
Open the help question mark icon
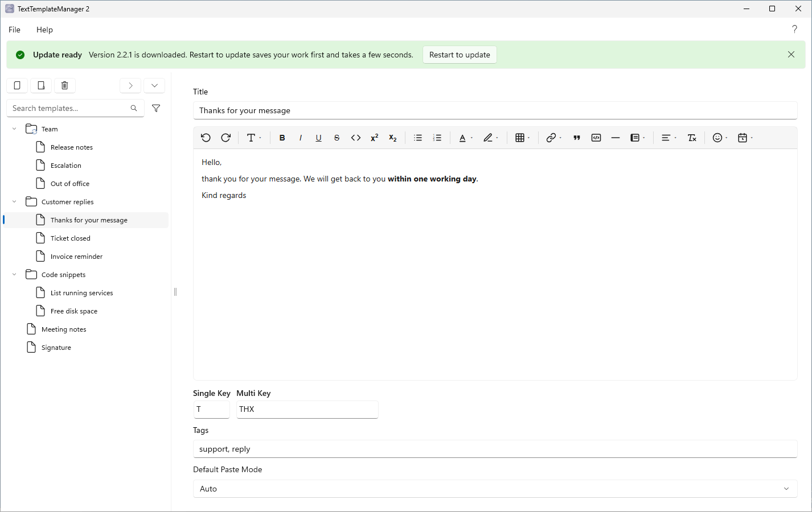pos(794,29)
